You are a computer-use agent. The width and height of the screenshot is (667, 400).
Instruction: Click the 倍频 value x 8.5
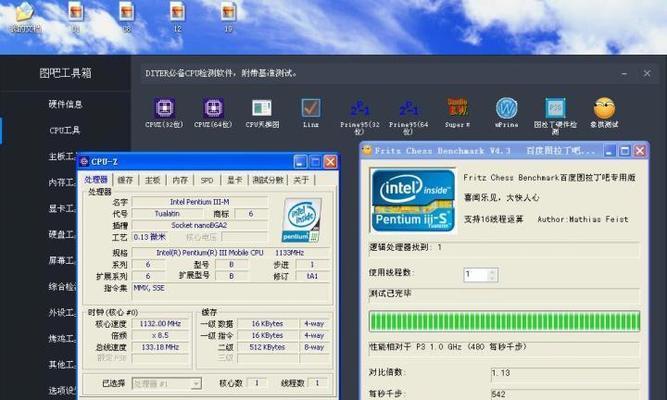(160, 336)
